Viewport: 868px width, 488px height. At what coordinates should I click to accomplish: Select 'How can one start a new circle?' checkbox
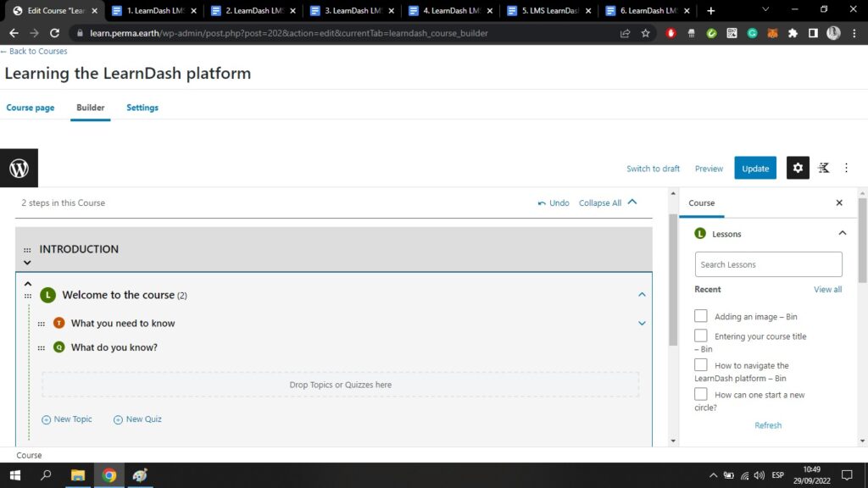point(701,394)
